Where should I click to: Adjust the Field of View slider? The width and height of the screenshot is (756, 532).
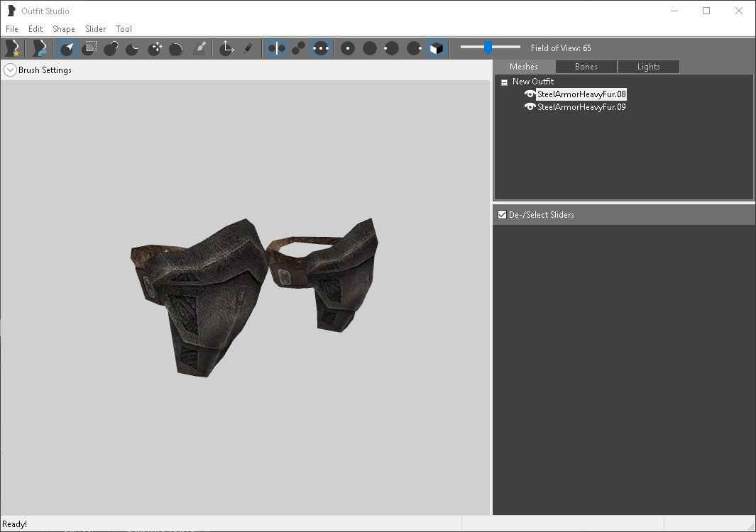point(488,48)
